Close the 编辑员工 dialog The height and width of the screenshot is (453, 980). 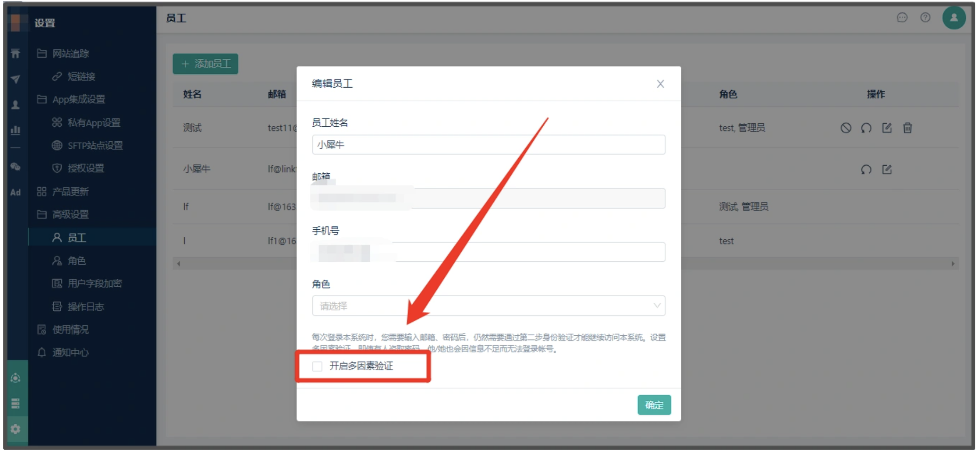click(660, 84)
